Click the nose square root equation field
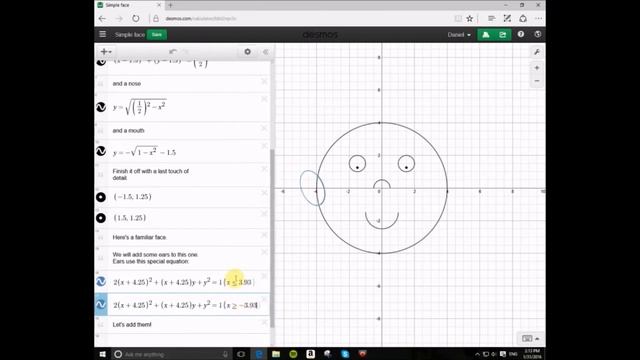640x360 pixels. pyautogui.click(x=140, y=107)
